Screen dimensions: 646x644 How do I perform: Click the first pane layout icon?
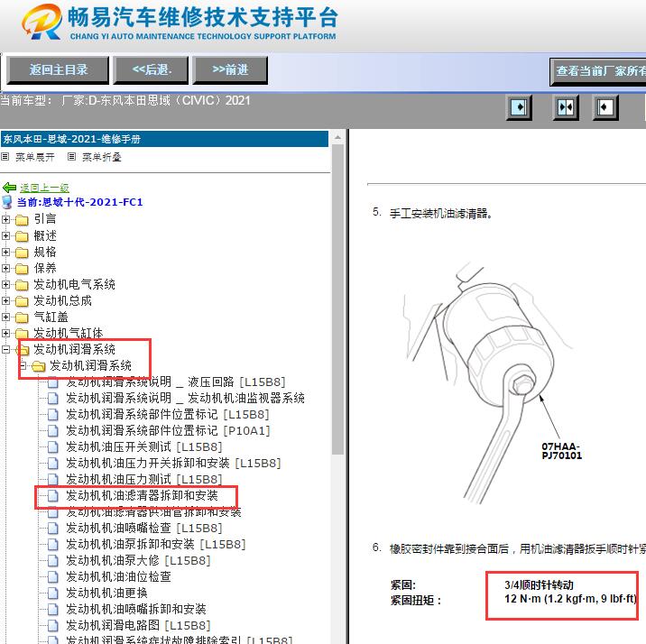519,107
